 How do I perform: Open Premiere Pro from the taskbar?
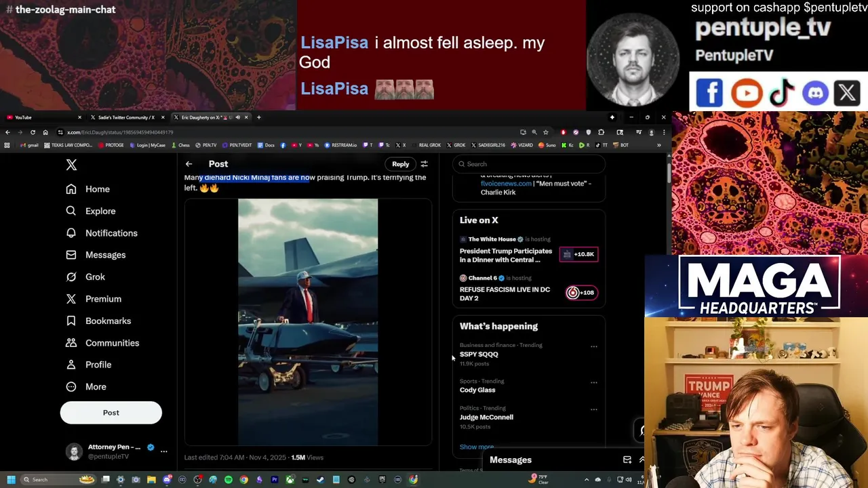[275, 480]
